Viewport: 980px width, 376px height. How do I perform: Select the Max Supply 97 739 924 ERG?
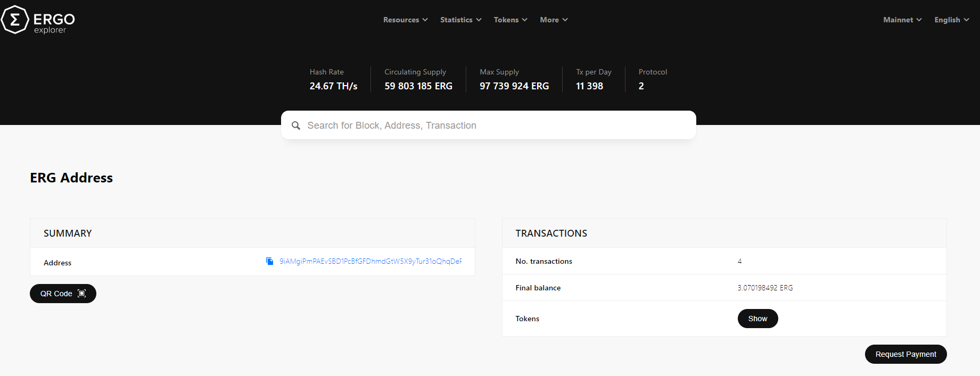pyautogui.click(x=514, y=86)
